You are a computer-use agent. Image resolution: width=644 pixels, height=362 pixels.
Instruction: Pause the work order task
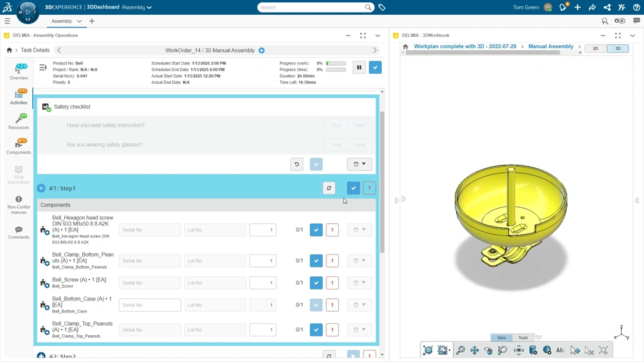[359, 67]
